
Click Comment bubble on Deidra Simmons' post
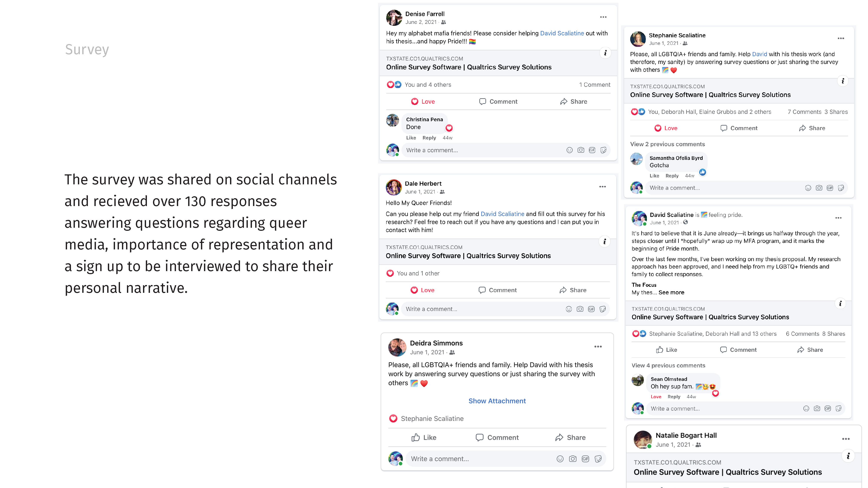(497, 437)
